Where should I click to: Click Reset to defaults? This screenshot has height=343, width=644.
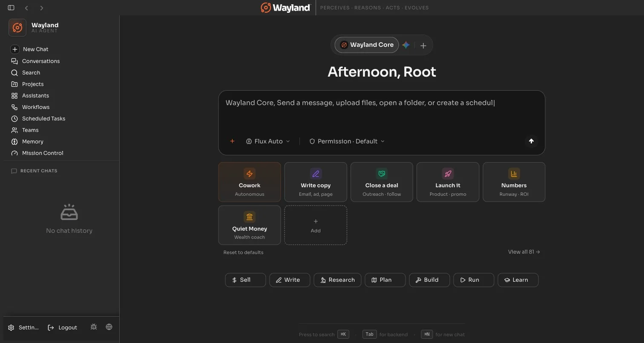(x=243, y=252)
